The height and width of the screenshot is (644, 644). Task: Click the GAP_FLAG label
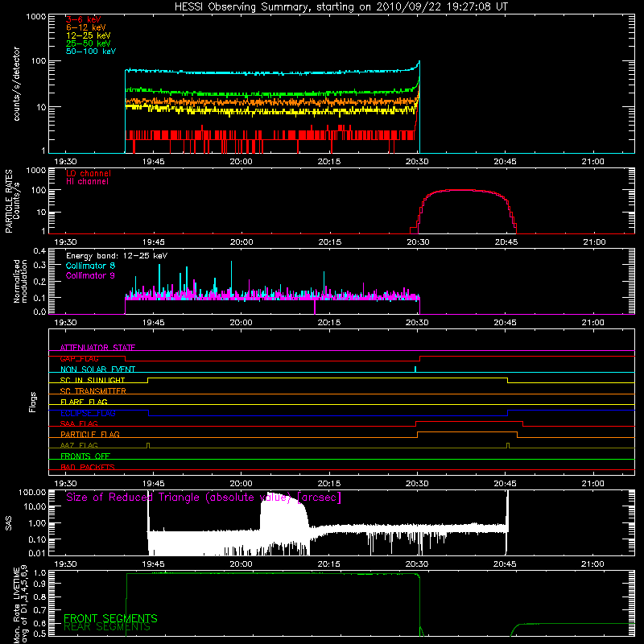(x=79, y=358)
